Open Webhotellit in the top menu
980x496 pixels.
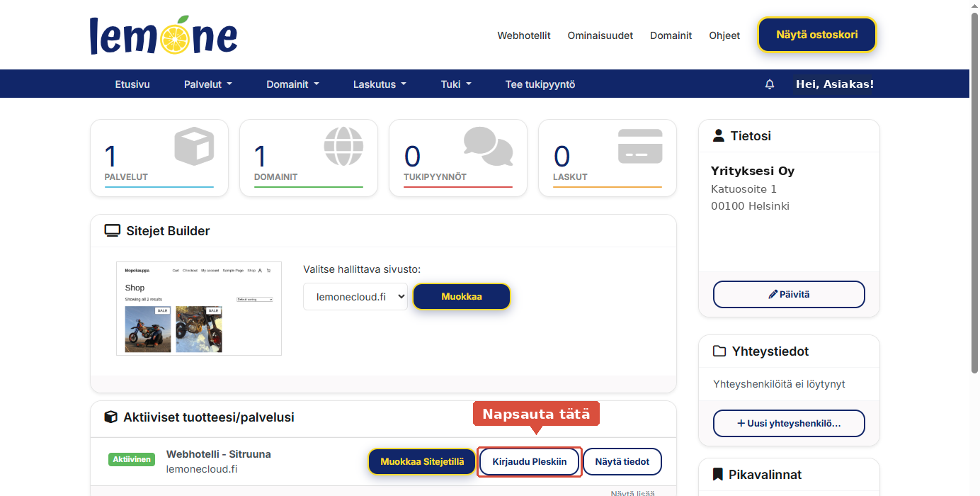click(524, 35)
